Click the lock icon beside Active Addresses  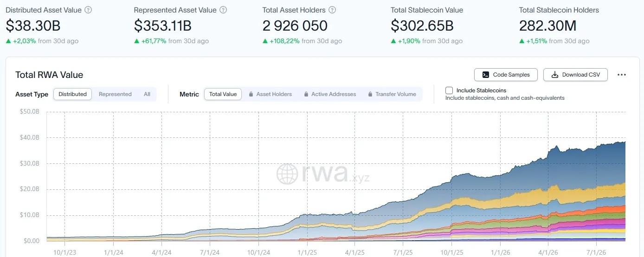[x=306, y=94]
